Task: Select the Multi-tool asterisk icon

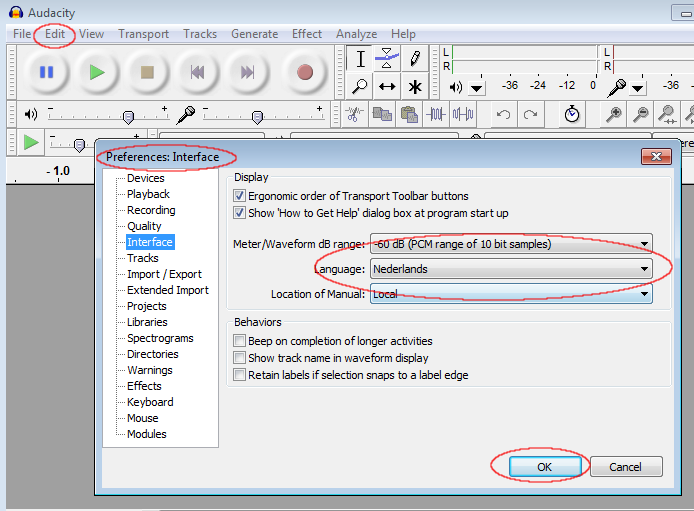Action: pyautogui.click(x=414, y=87)
